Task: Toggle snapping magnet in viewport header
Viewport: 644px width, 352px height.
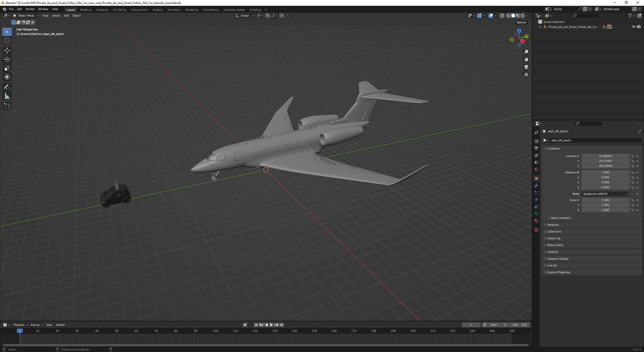Action: click(x=267, y=16)
